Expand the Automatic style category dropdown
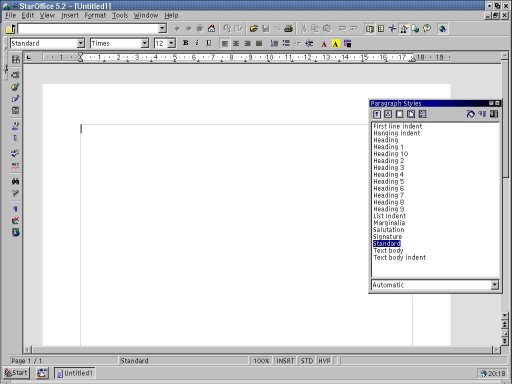The image size is (512, 384). click(x=495, y=285)
